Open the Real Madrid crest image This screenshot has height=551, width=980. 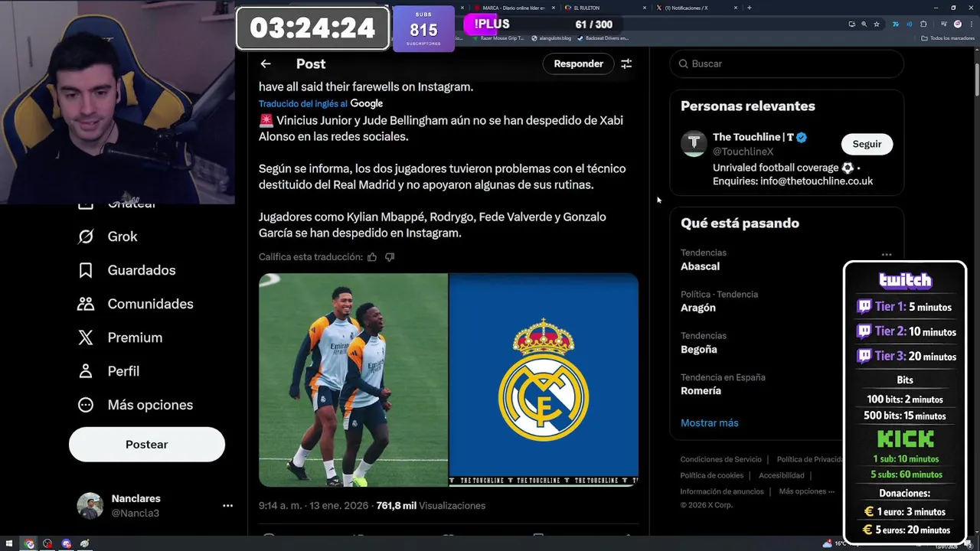[x=544, y=380]
